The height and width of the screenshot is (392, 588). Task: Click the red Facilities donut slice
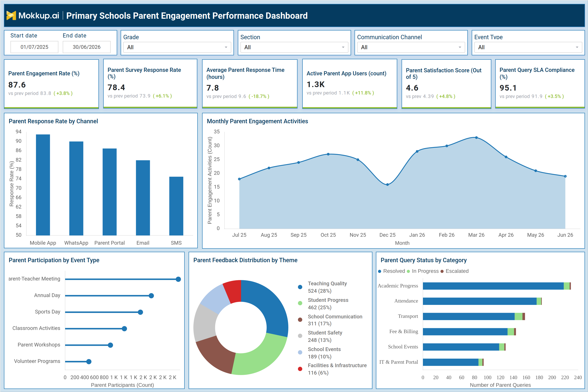point(233,292)
